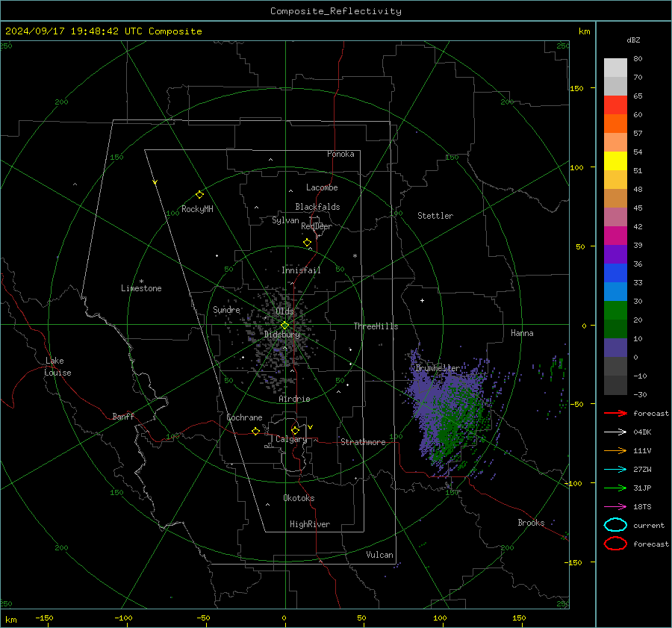Screen dimensions: 672x628
Task: Click the yellow diamond marker near RockyMH
Action: click(199, 195)
